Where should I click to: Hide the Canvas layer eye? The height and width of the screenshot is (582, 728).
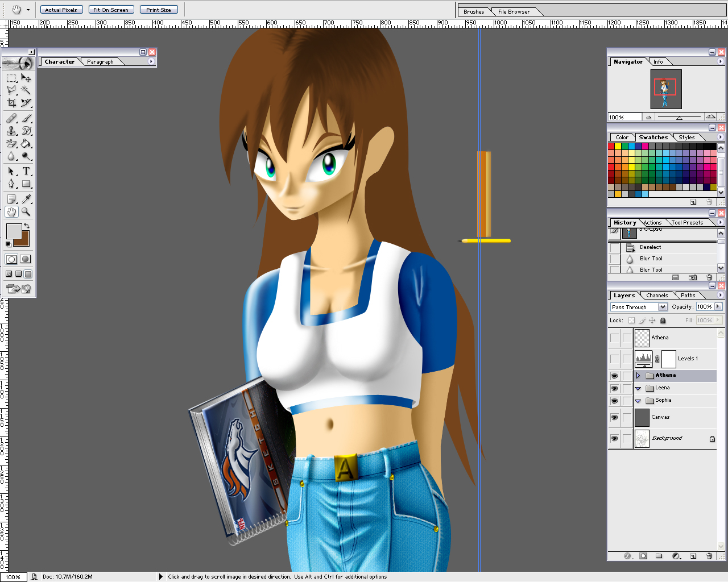(614, 418)
